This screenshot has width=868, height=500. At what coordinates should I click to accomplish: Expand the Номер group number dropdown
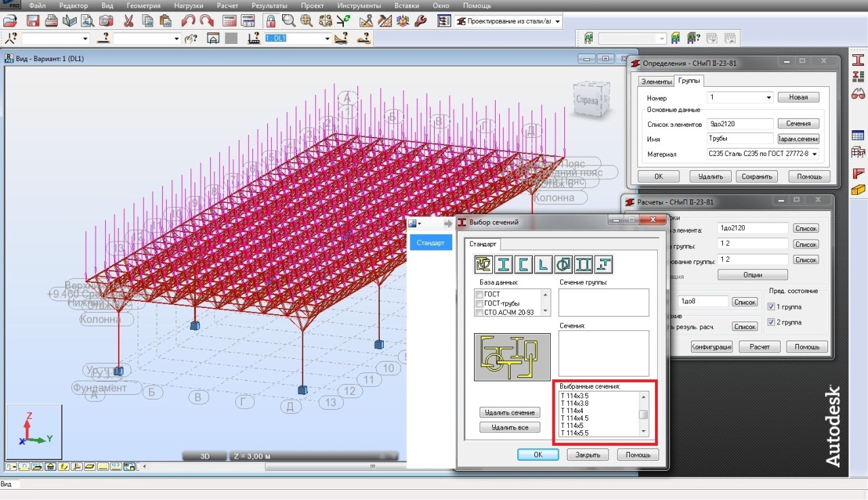(x=768, y=98)
